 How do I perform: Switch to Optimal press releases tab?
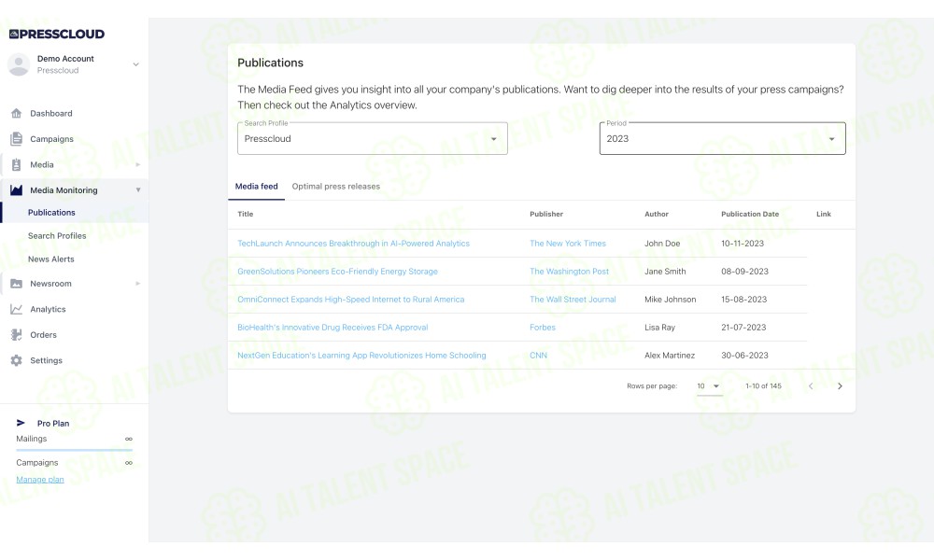tap(336, 187)
